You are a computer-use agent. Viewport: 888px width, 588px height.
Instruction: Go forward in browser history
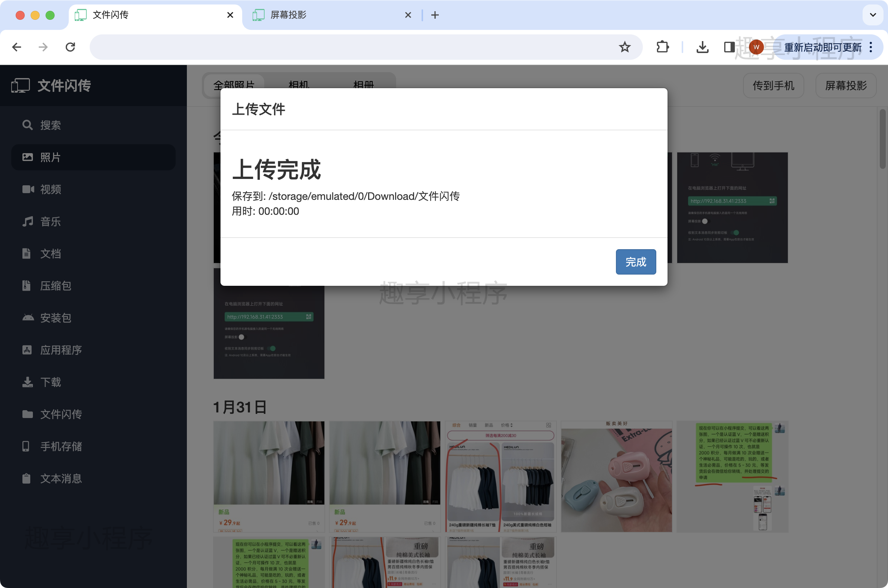point(43,47)
